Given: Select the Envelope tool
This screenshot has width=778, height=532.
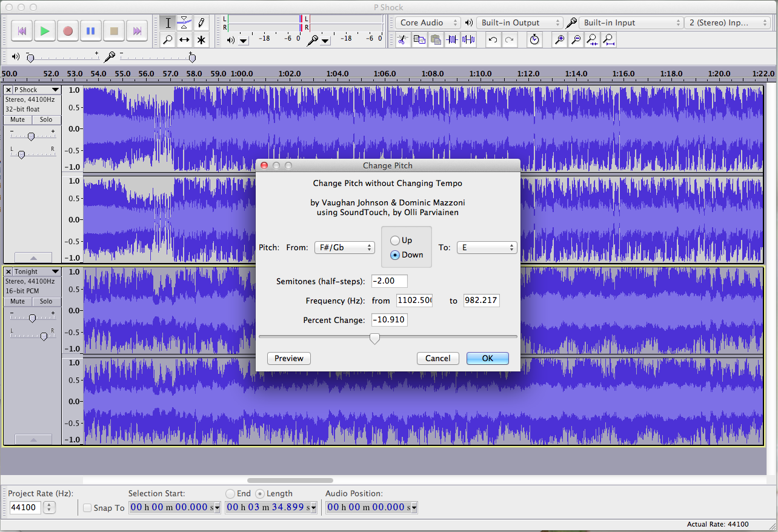Looking at the screenshot, I should pyautogui.click(x=185, y=23).
